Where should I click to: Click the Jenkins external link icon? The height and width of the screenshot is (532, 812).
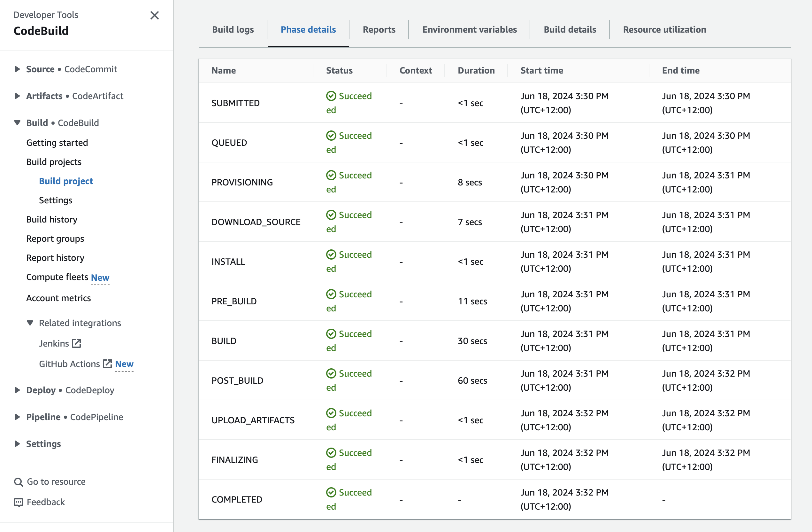click(76, 343)
